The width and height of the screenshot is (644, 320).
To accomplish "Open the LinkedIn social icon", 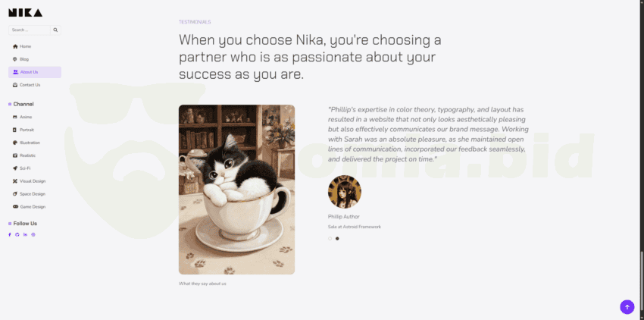I will [x=25, y=234].
